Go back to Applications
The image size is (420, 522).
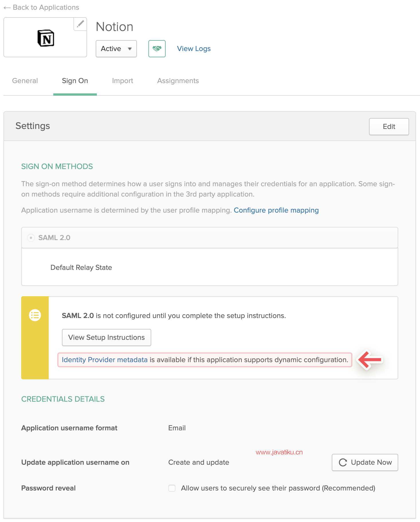41,7
